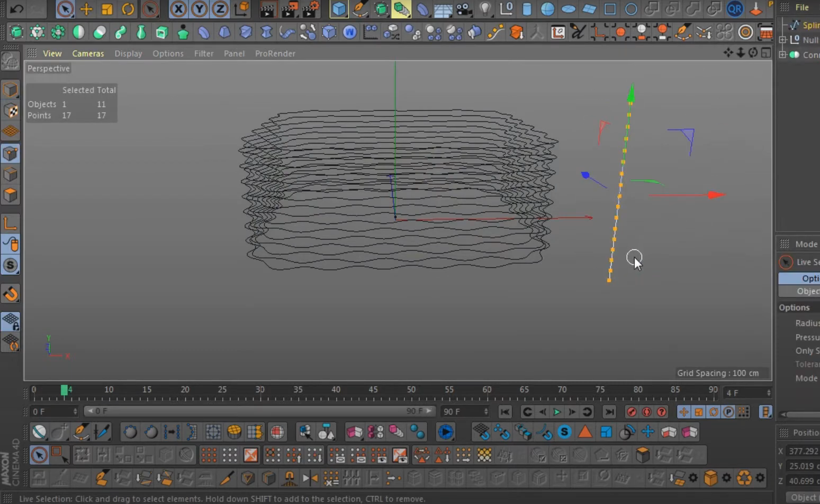This screenshot has width=820, height=504.
Task: Click the orange knife tool in bottom toolbar
Action: (227, 478)
